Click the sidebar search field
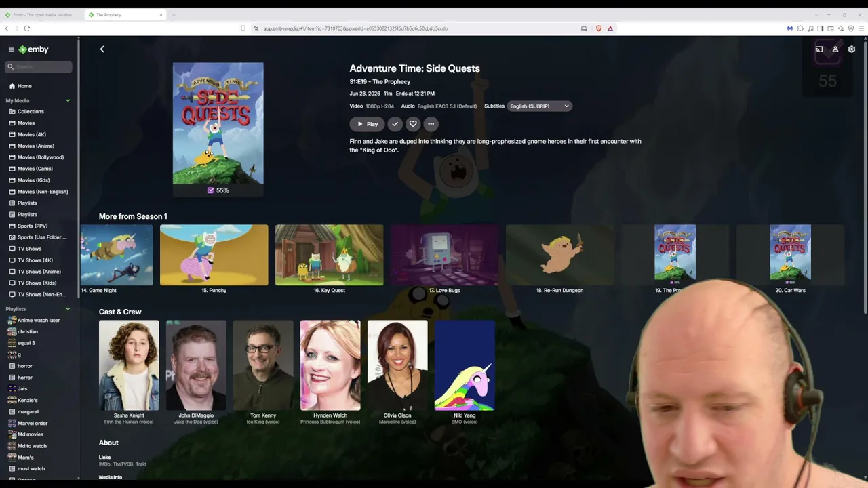This screenshot has width=868, height=488. pyautogui.click(x=39, y=66)
